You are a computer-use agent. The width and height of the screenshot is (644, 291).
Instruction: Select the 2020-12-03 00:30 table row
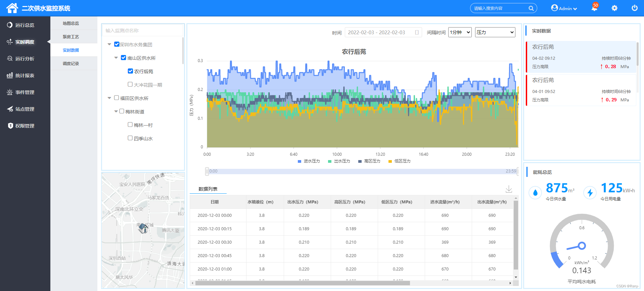tap(352, 242)
